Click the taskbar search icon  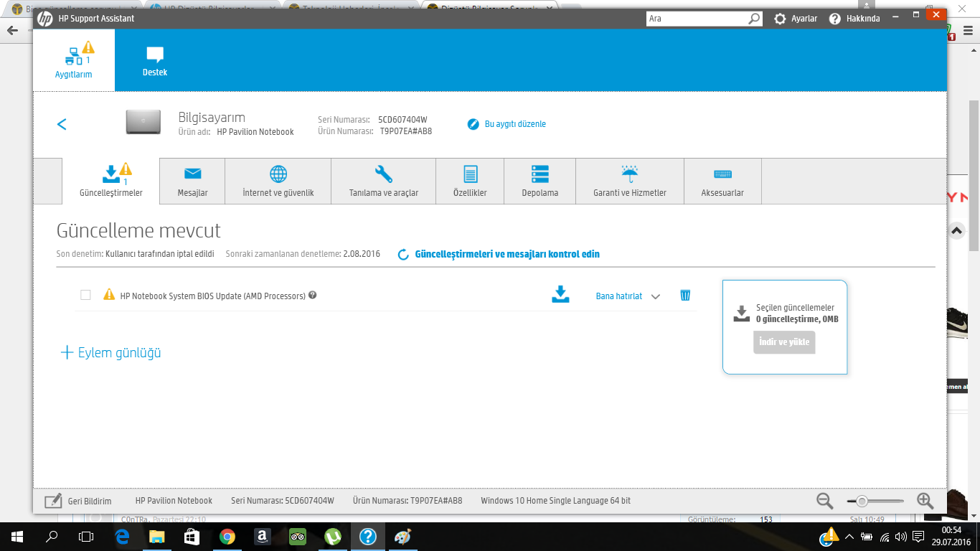52,536
